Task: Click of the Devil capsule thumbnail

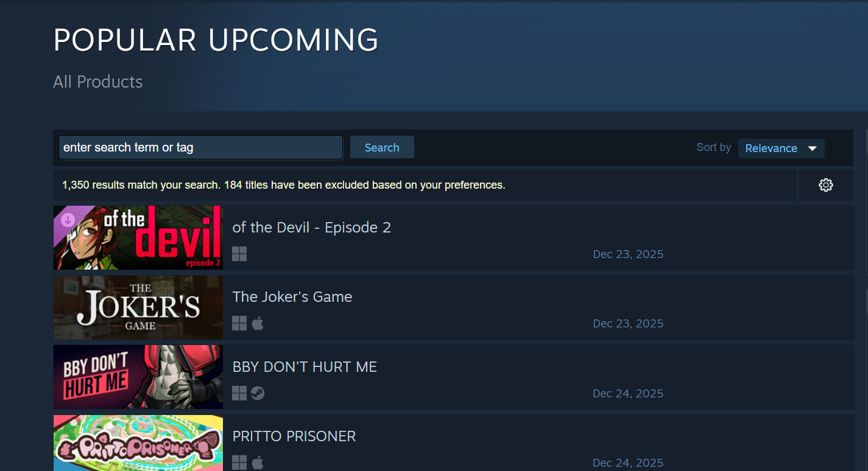Action: coord(138,237)
